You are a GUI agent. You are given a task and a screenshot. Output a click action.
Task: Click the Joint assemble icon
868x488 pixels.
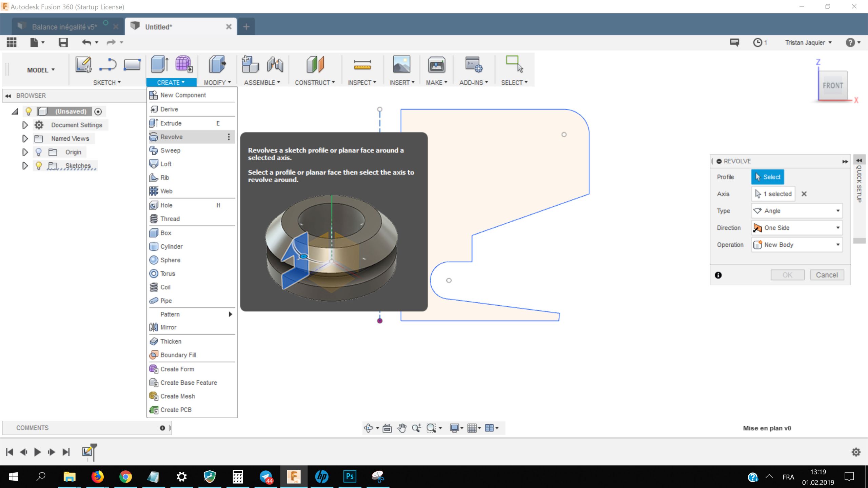pos(275,64)
